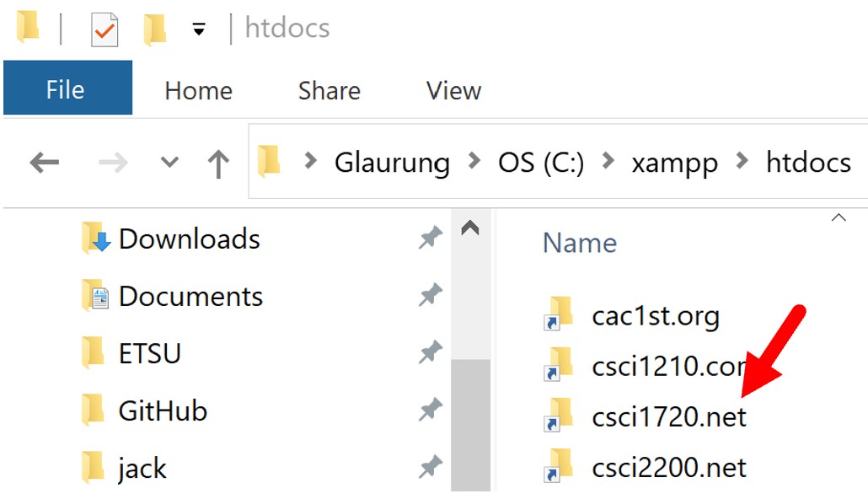Navigate to xampp in breadcrumb path
868x499 pixels.
tap(674, 163)
